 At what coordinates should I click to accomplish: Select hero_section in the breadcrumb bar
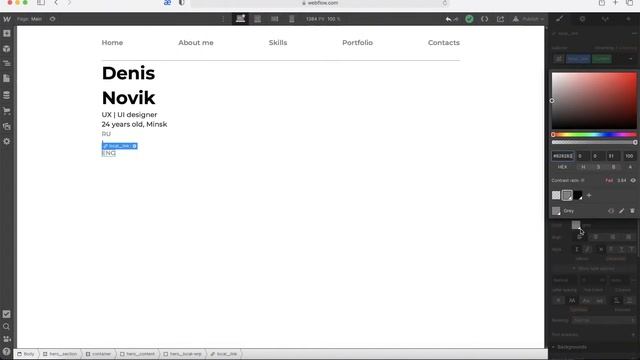point(60,354)
